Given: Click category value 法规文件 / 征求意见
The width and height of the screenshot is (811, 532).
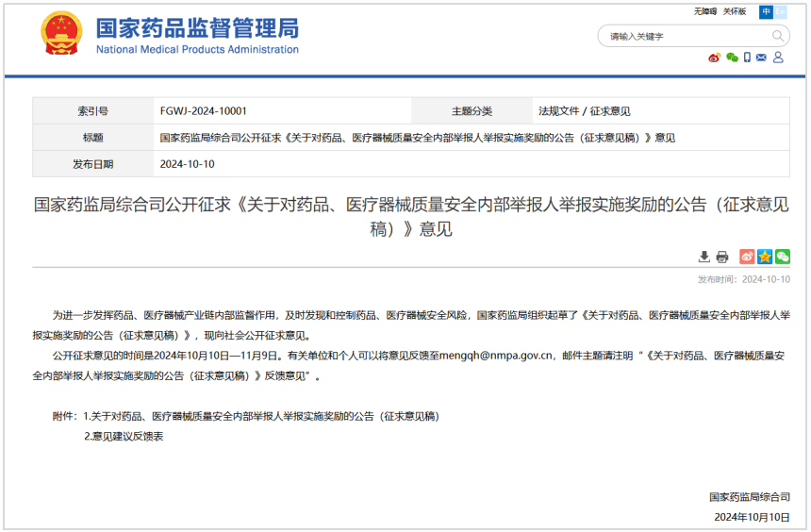Looking at the screenshot, I should pyautogui.click(x=585, y=110).
